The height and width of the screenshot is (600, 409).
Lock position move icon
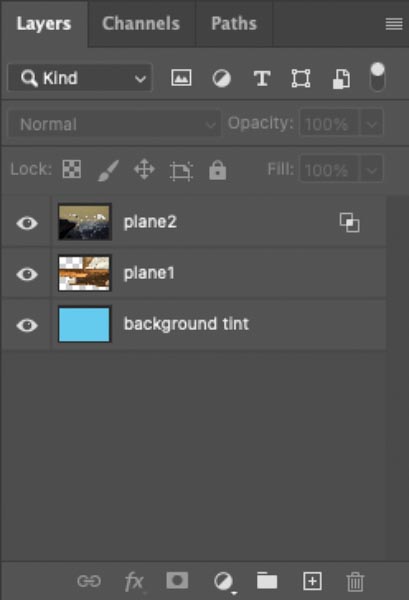pos(144,169)
